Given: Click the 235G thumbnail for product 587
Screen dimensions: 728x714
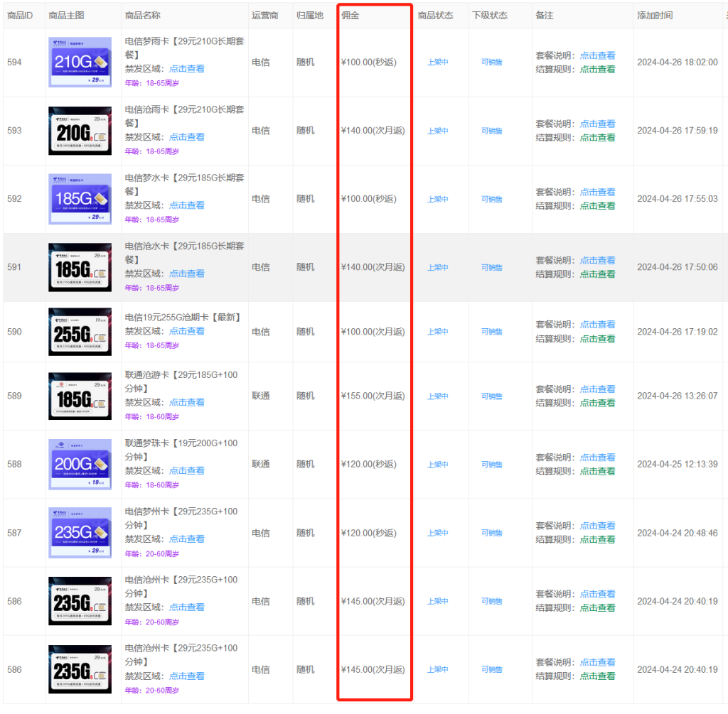Looking at the screenshot, I should pos(80,533).
